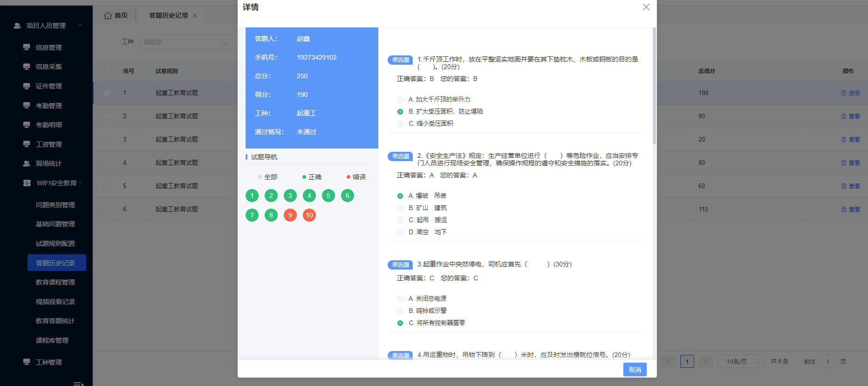The image size is (868, 386).
Task: Open 教育答题统计 submenu item
Action: 55,321
